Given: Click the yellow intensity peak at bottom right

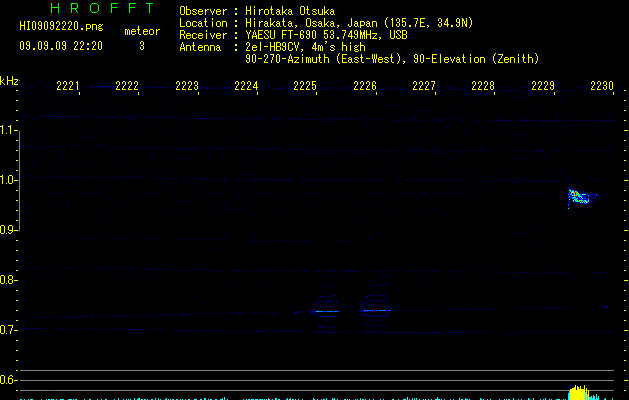Looking at the screenshot, I should 579,392.
